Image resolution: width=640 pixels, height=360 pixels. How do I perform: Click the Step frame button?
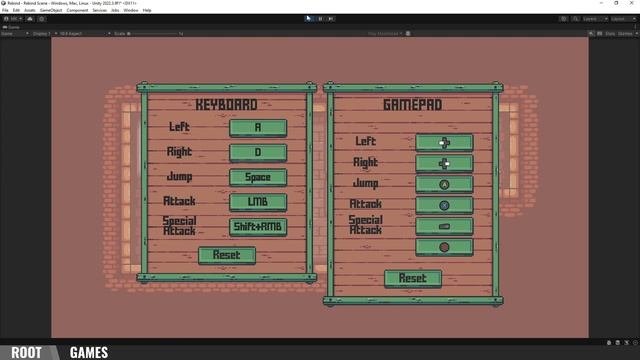331,19
